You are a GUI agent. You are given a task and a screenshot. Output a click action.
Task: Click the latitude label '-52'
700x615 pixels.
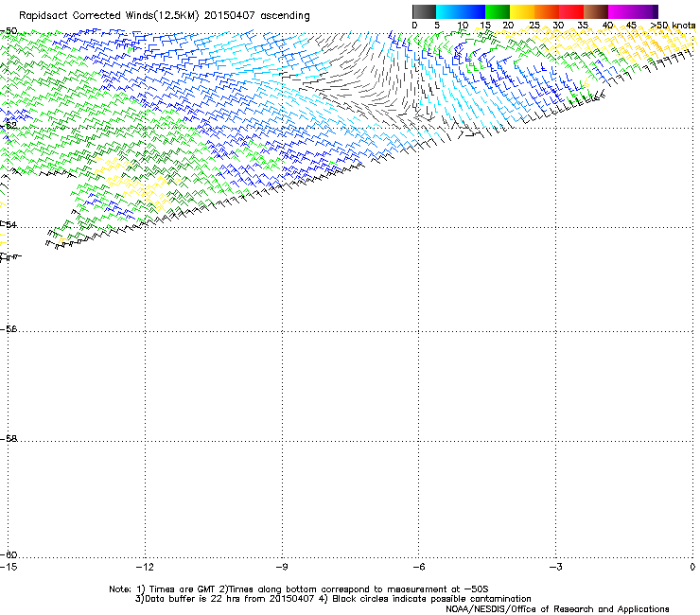[x=9, y=126]
